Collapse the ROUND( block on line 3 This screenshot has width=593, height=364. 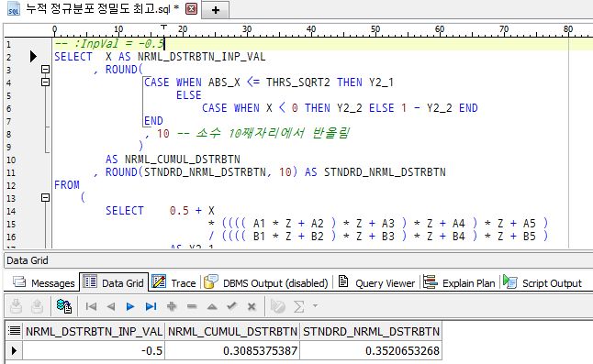click(45, 69)
